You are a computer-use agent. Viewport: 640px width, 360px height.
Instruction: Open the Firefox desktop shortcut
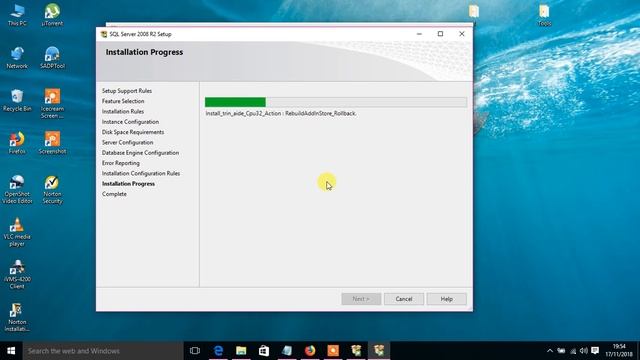point(17,143)
